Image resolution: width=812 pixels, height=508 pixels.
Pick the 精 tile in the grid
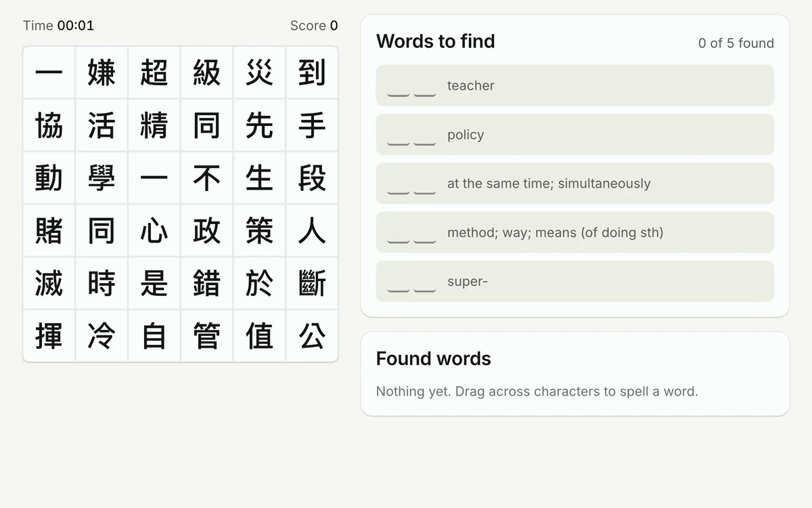pos(154,125)
